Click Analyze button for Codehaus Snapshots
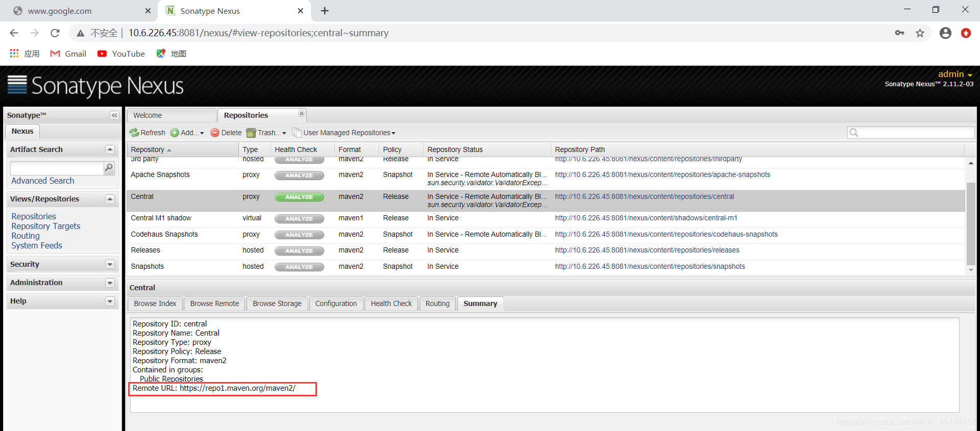 point(299,235)
